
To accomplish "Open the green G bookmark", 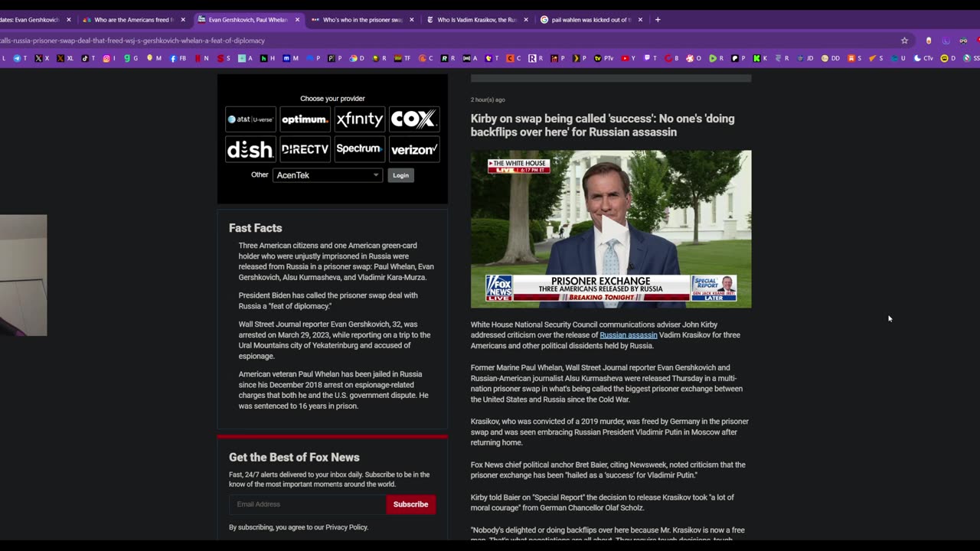I will tap(131, 58).
